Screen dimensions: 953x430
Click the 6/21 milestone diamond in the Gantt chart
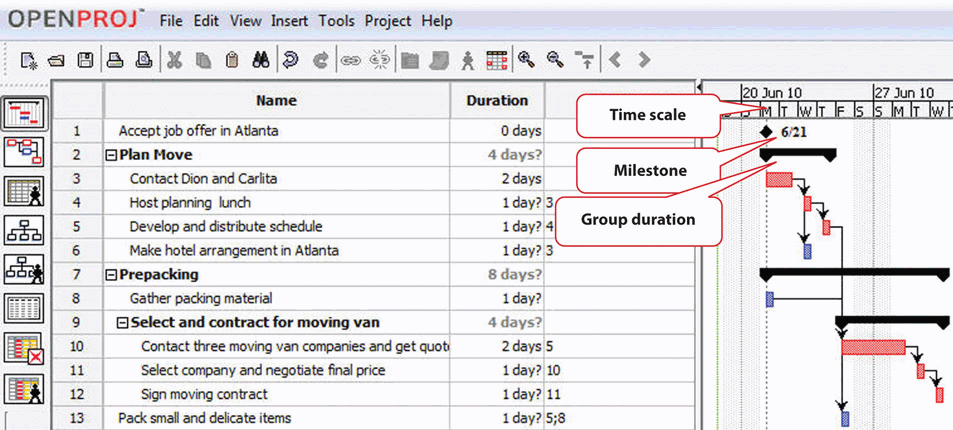pyautogui.click(x=766, y=131)
